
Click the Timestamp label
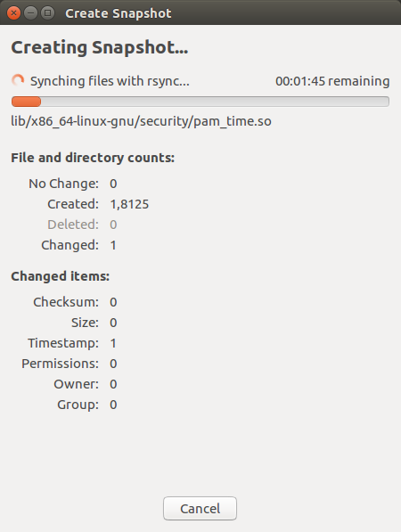(63, 343)
